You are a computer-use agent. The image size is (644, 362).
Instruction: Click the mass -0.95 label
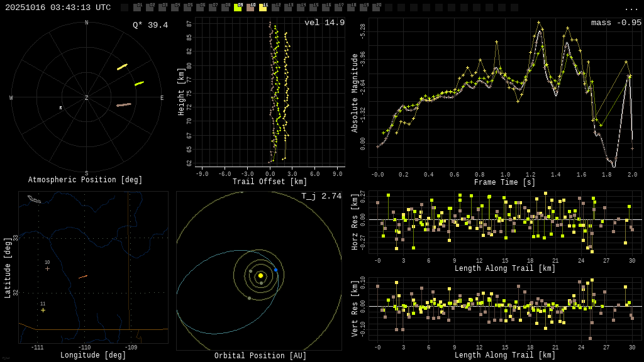coord(616,23)
